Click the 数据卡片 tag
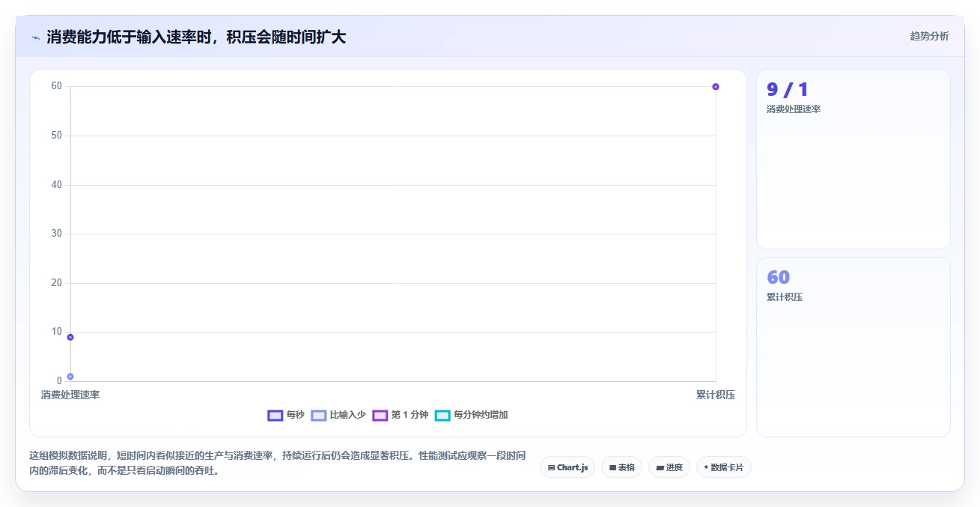Viewport: 980px width, 507px height. 724,467
